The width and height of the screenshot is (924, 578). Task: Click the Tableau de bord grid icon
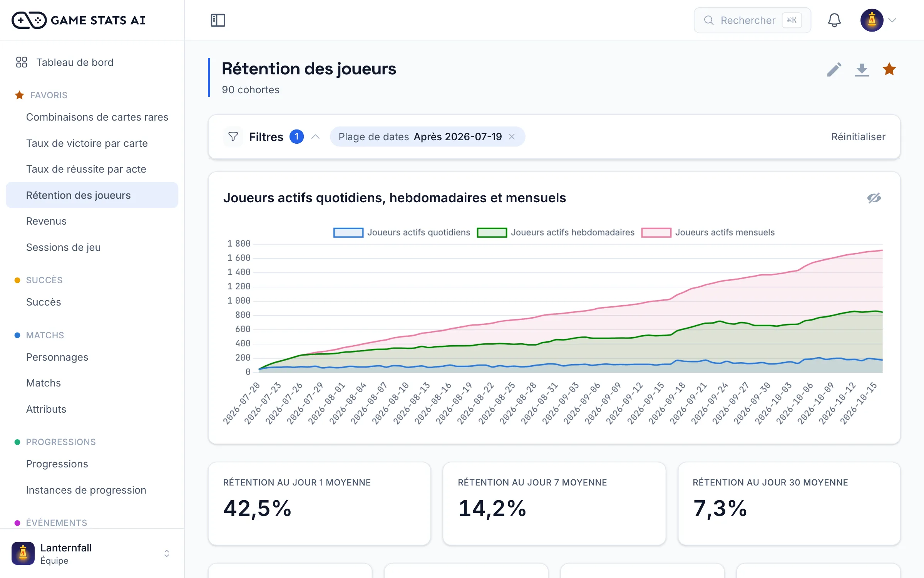coord(22,62)
